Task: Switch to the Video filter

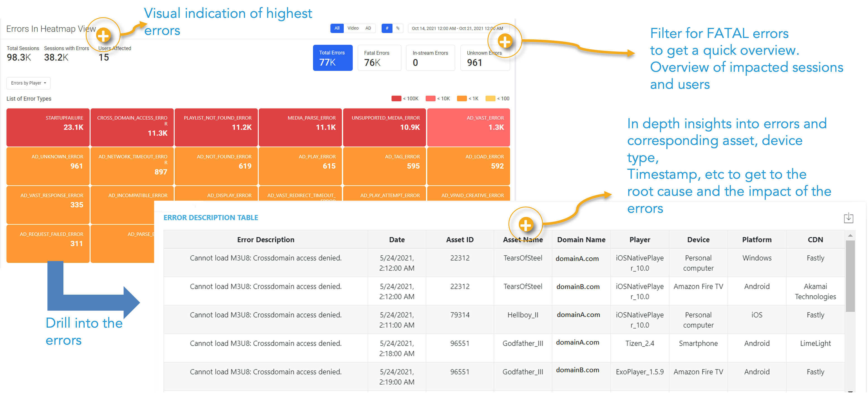Action: pos(353,28)
